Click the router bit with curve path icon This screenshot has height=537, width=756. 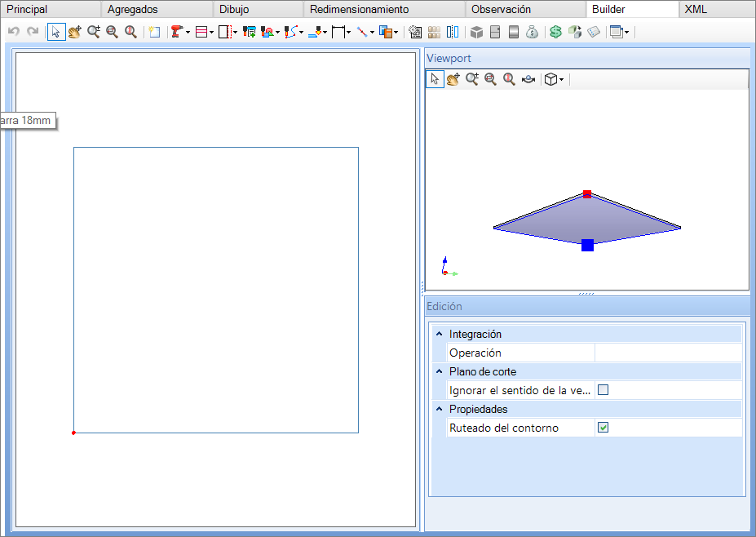290,32
